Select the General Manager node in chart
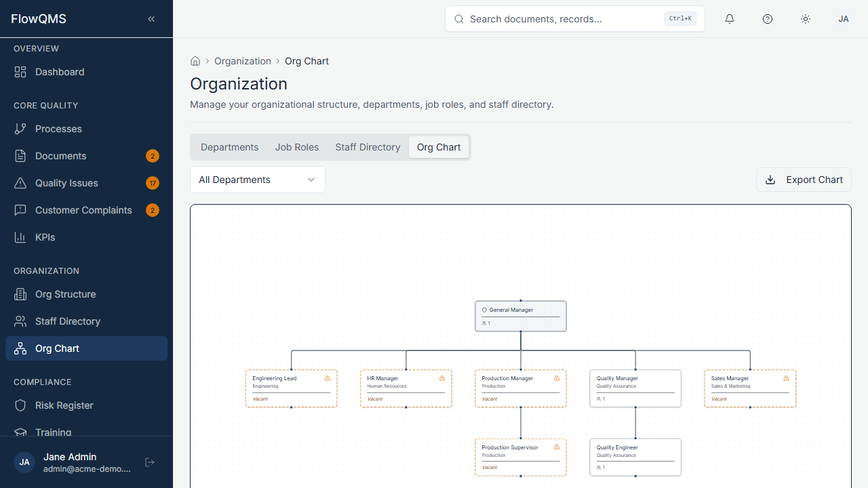This screenshot has height=488, width=868. (520, 316)
